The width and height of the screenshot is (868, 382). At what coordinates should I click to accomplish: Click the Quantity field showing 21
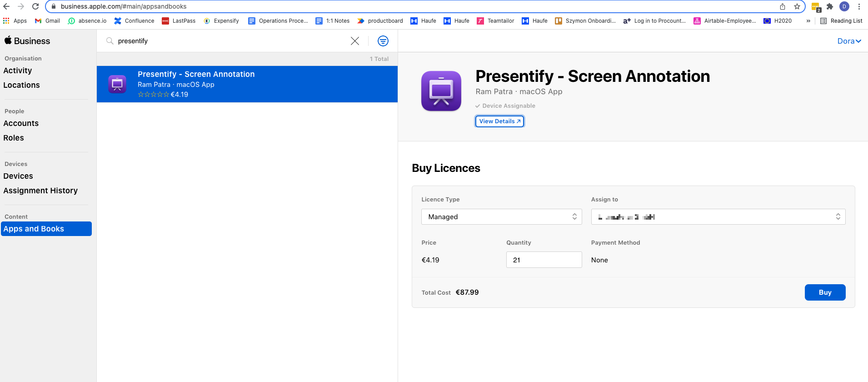pyautogui.click(x=544, y=260)
